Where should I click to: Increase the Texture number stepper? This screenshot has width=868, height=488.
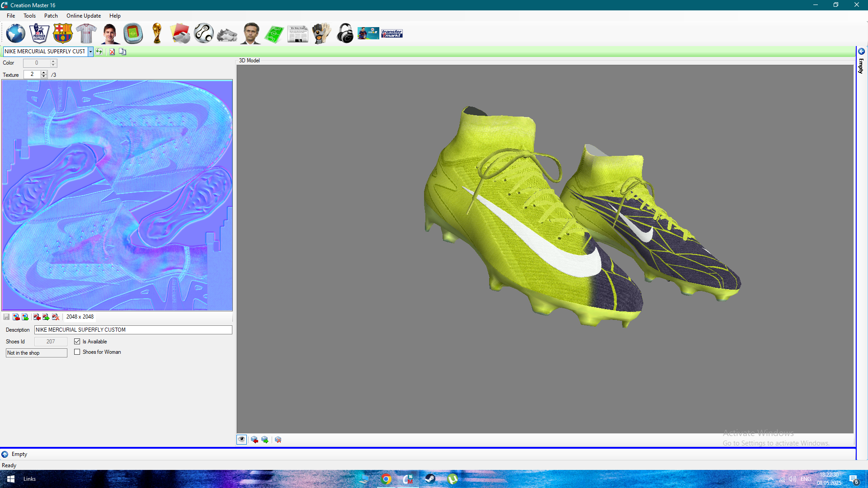[x=44, y=72]
